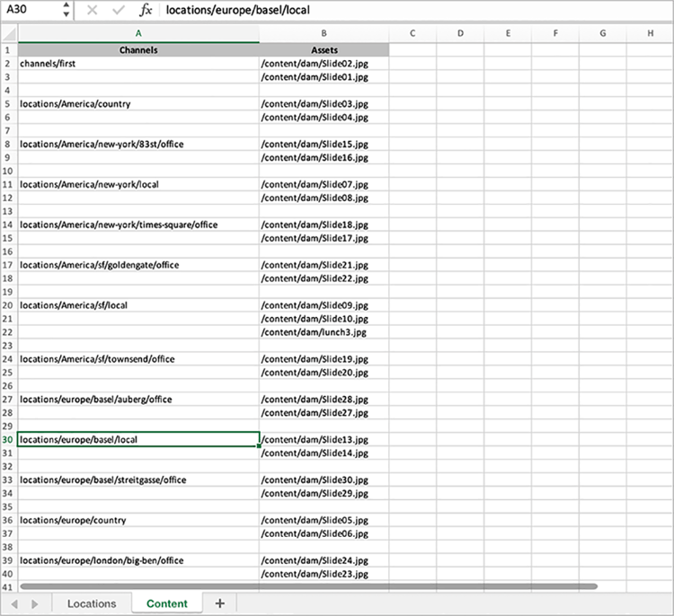
Task: Select cell locations/America/sf/townsend/office
Action: click(138, 359)
